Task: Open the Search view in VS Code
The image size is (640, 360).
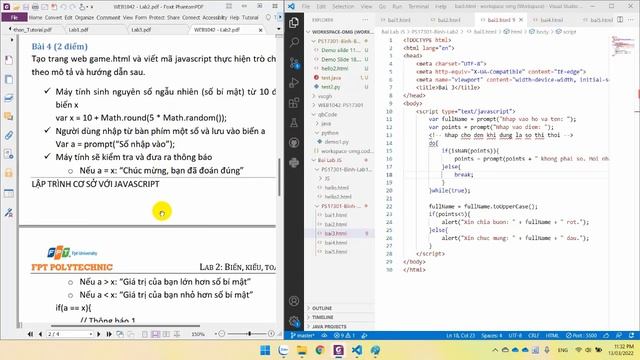Action: tap(294, 42)
